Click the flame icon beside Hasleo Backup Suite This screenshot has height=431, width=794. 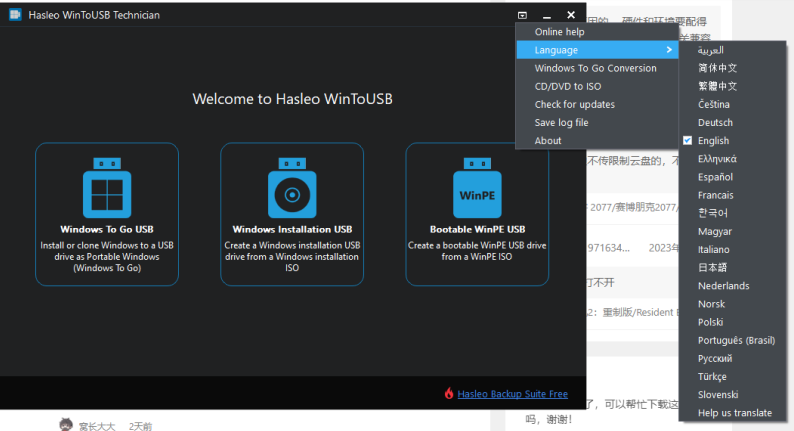449,394
